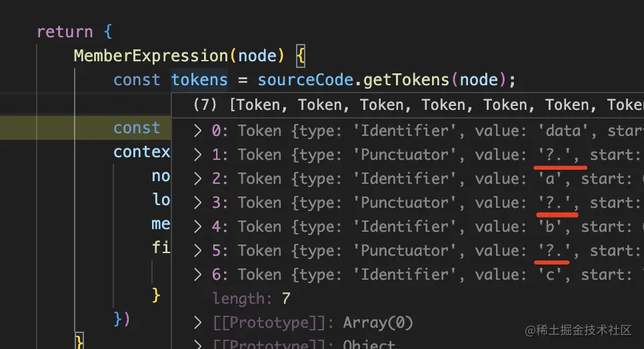Screen dimensions: 644x349
Task: Click the return keyword
Action: 64,32
